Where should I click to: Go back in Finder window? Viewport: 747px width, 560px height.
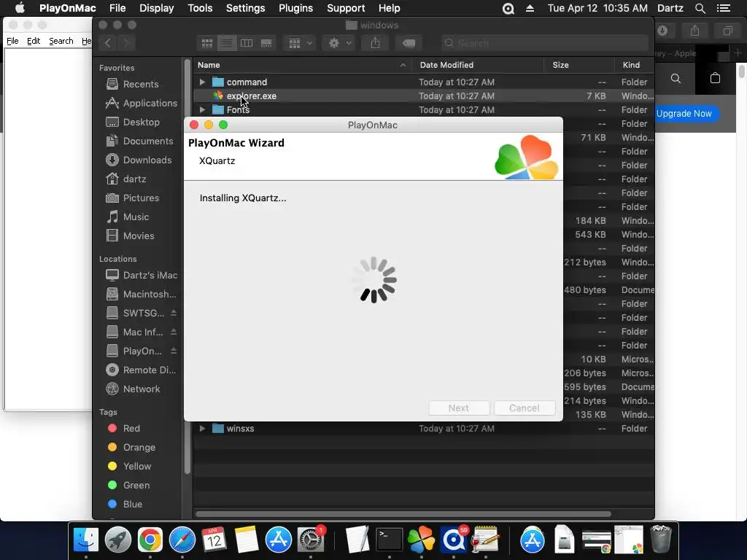[x=108, y=43]
